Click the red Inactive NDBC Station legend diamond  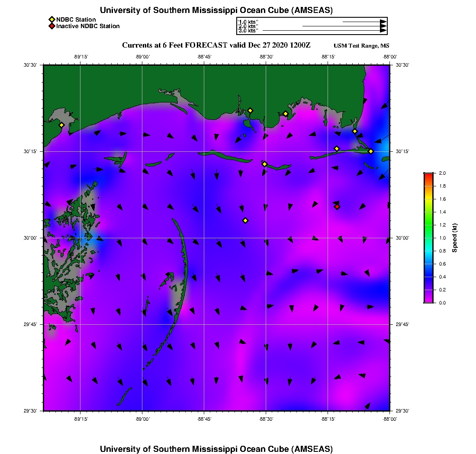[x=51, y=26]
